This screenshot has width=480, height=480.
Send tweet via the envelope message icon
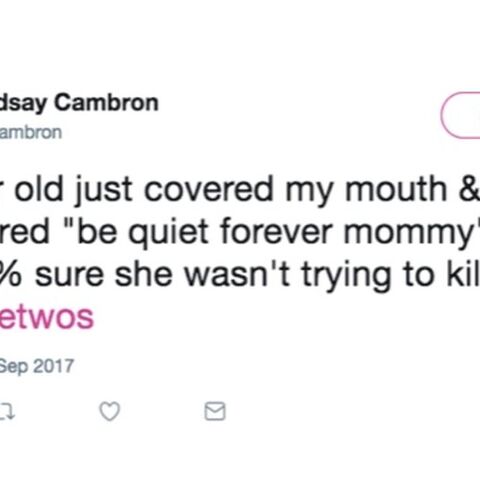[215, 411]
